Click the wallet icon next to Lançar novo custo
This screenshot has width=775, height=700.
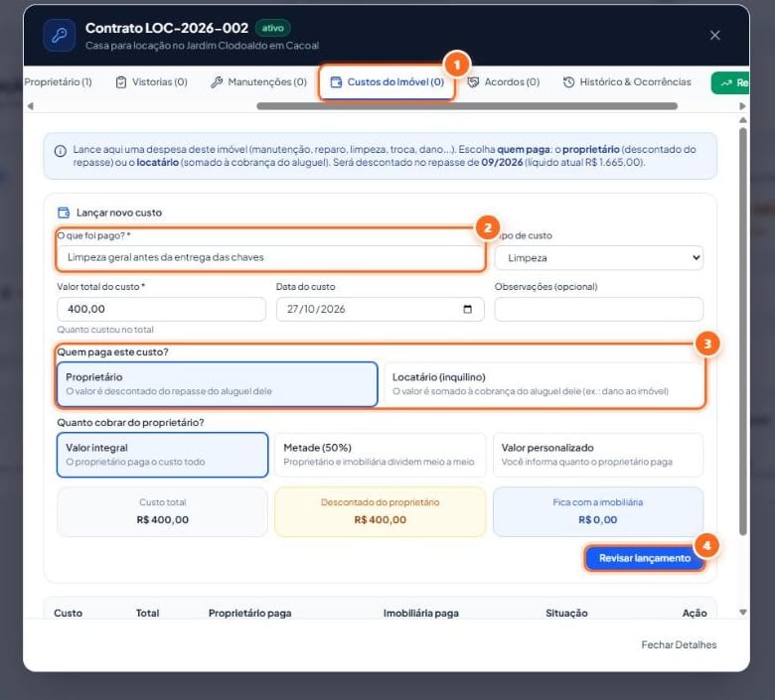coord(64,212)
